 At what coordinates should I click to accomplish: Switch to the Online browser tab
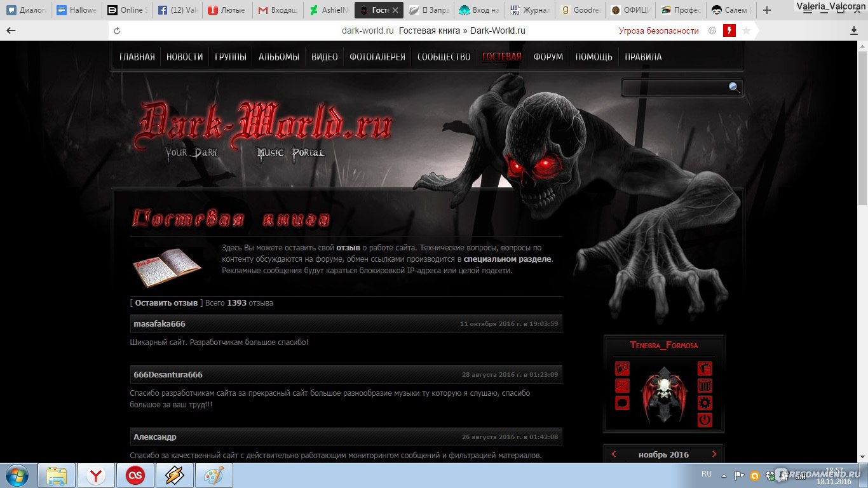[x=126, y=10]
